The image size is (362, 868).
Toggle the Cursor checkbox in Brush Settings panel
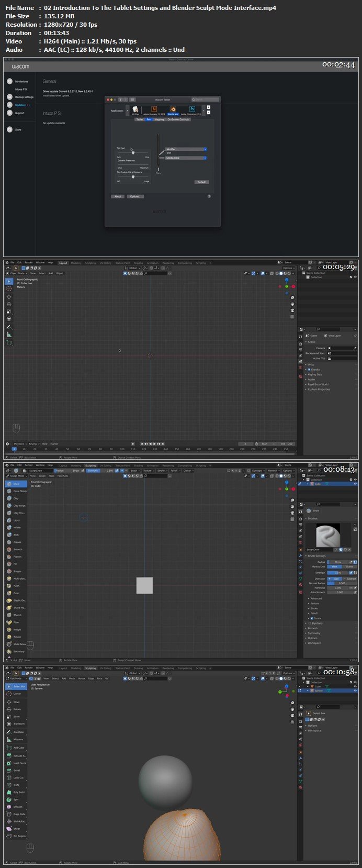coord(312,618)
